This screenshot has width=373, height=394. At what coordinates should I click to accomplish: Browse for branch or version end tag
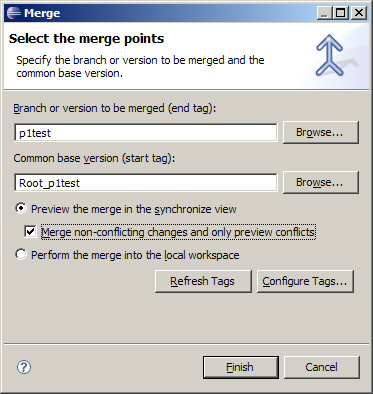coord(321,132)
